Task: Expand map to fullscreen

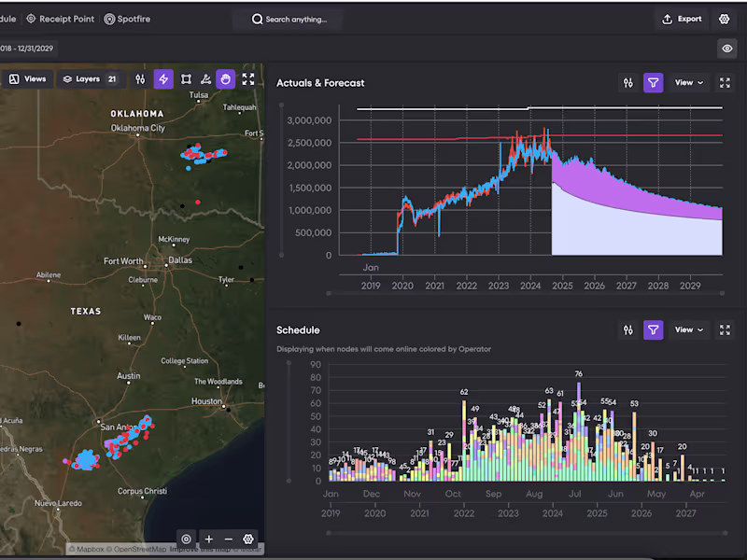Action: tap(248, 79)
